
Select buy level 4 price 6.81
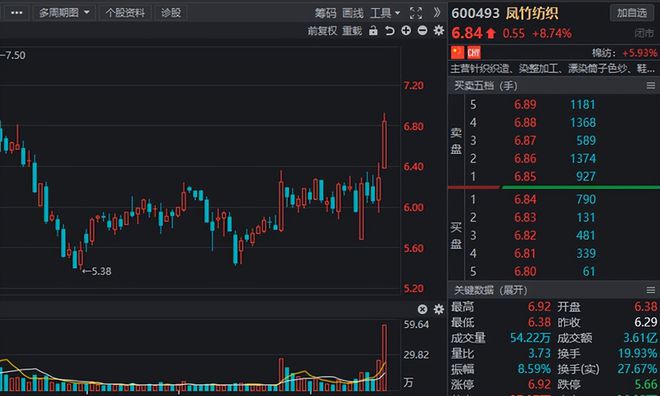pyautogui.click(x=525, y=253)
